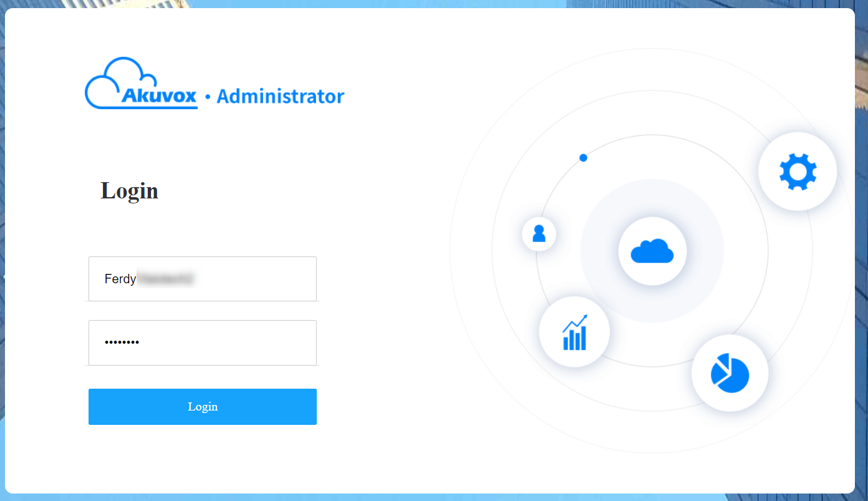
Task: Click the password field with hidden dots
Action: (202, 343)
